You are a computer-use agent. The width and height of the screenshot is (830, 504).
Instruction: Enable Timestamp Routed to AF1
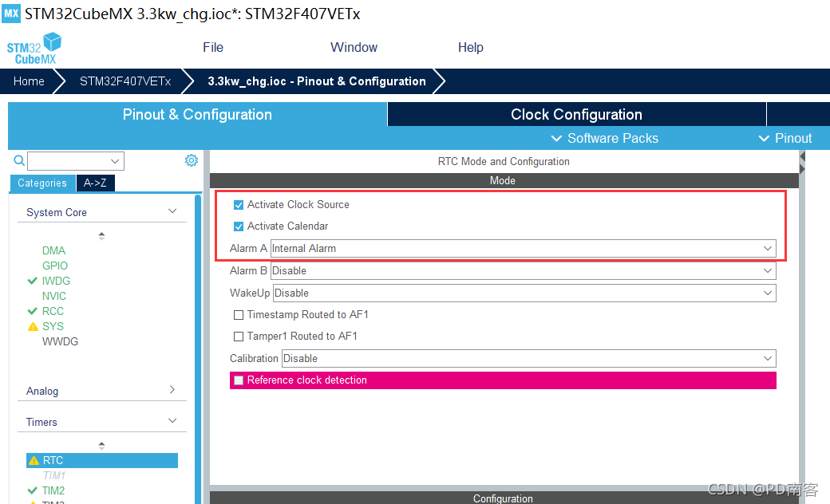point(239,315)
